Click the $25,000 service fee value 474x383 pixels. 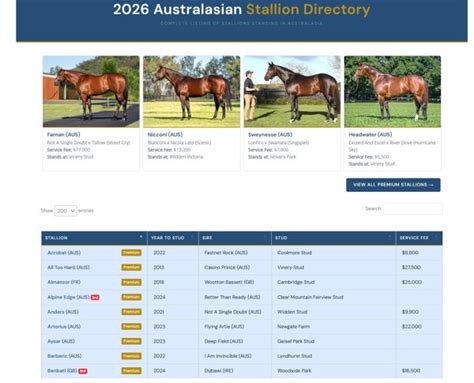coord(412,282)
